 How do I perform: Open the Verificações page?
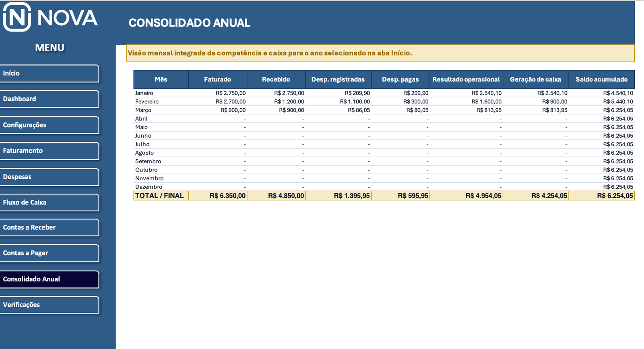click(x=50, y=305)
